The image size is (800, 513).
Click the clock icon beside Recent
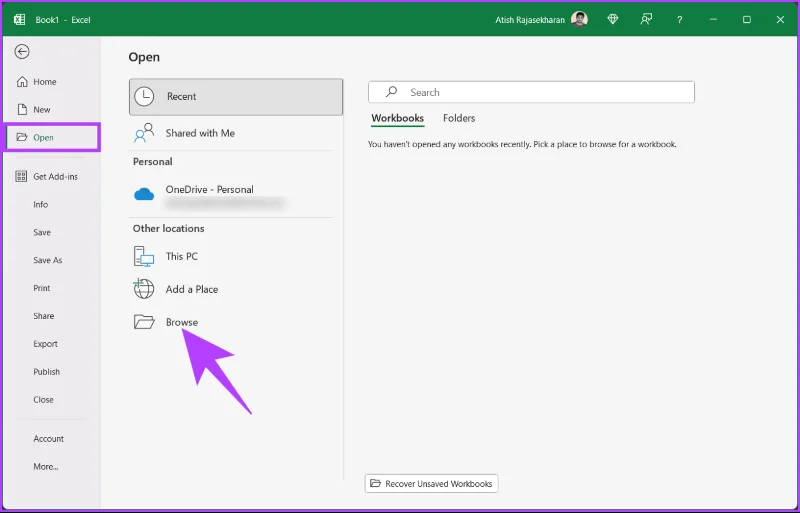[144, 96]
